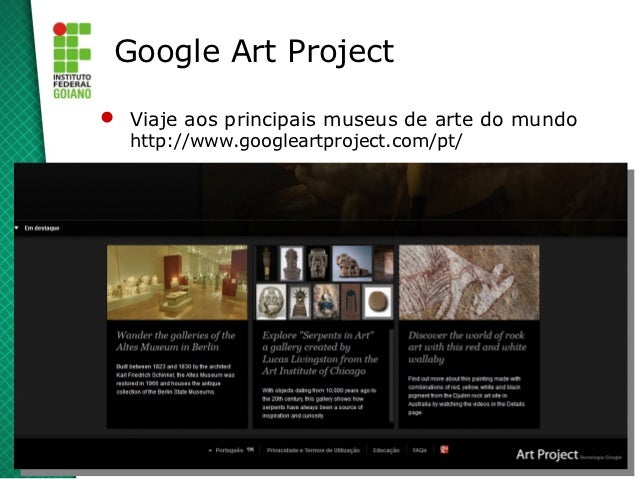
Task: Select the dark arch-shaped object thumbnail
Action: pos(351,302)
